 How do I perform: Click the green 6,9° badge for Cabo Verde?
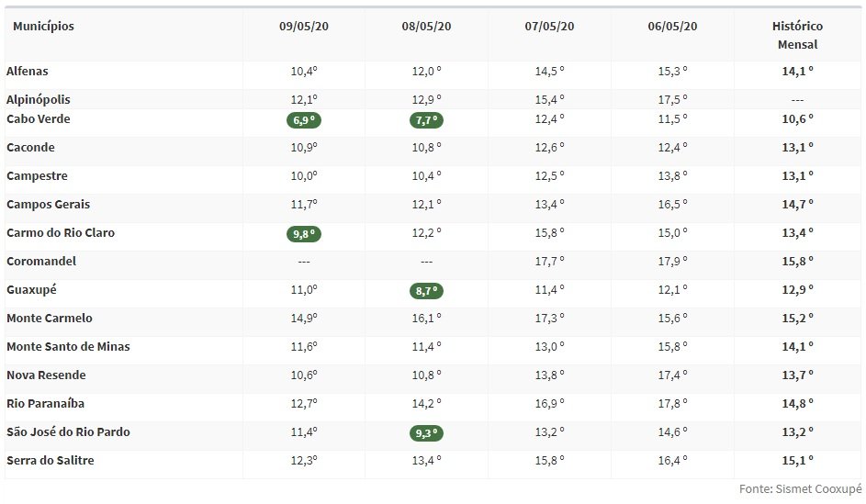[x=304, y=120]
